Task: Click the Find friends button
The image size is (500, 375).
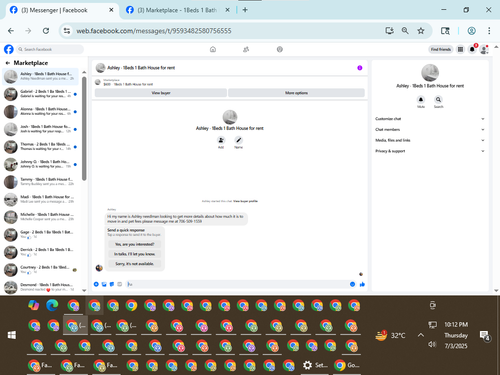Action: coord(441,49)
